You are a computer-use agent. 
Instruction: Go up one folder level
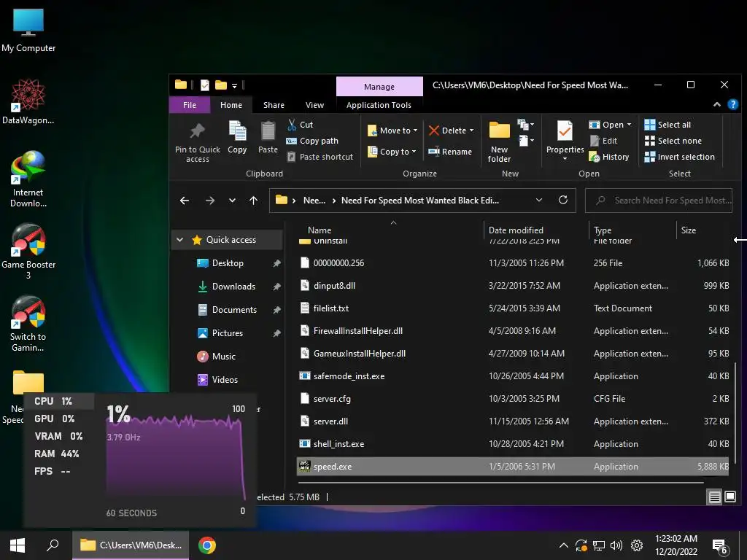coord(253,201)
